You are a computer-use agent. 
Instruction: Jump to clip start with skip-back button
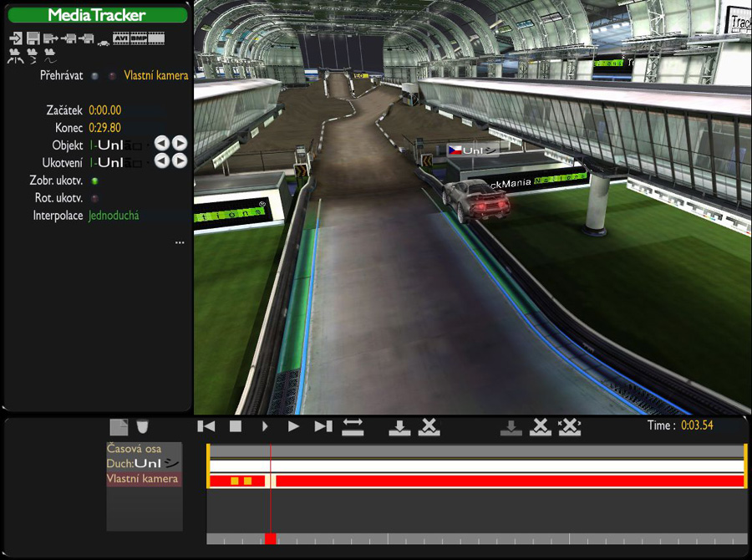coord(206,426)
